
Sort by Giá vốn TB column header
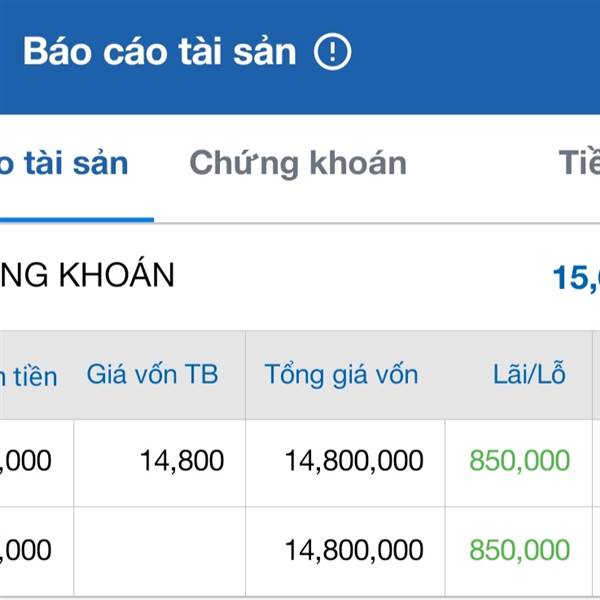(152, 374)
